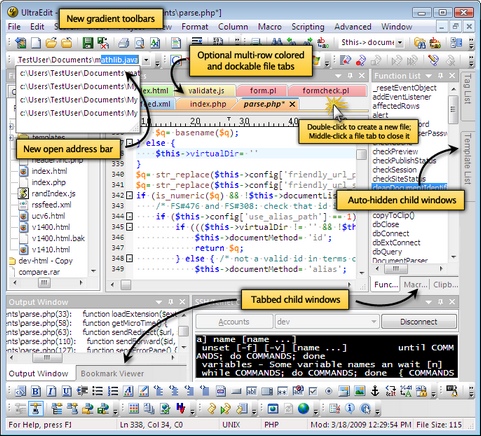Toggle auto-hide pin on SSH/Telnet panel
481x436 pixels.
(440, 302)
